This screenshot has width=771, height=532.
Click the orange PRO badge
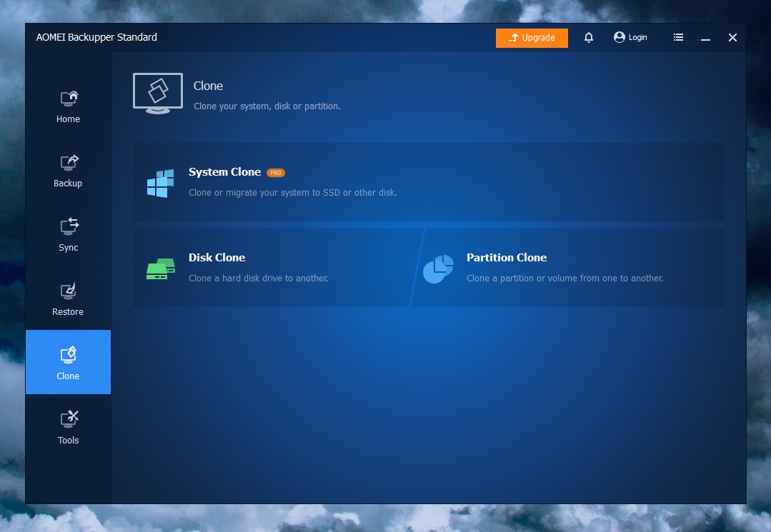coord(276,173)
